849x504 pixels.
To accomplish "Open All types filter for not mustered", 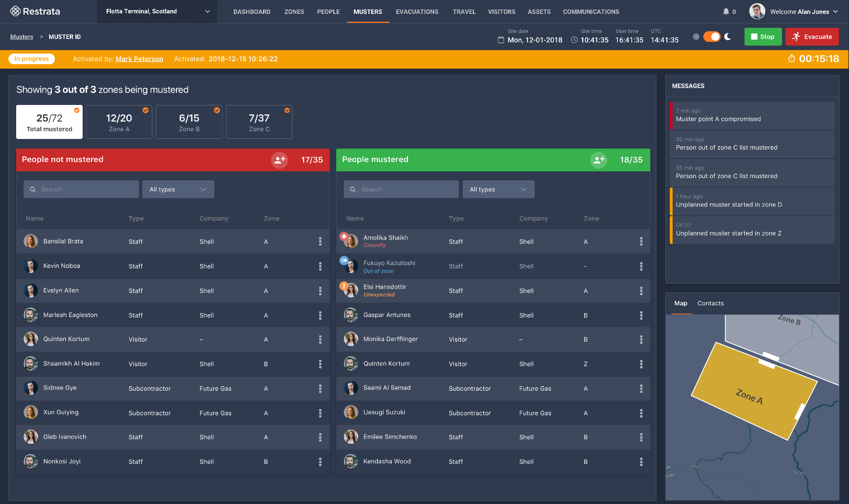I will [x=178, y=189].
